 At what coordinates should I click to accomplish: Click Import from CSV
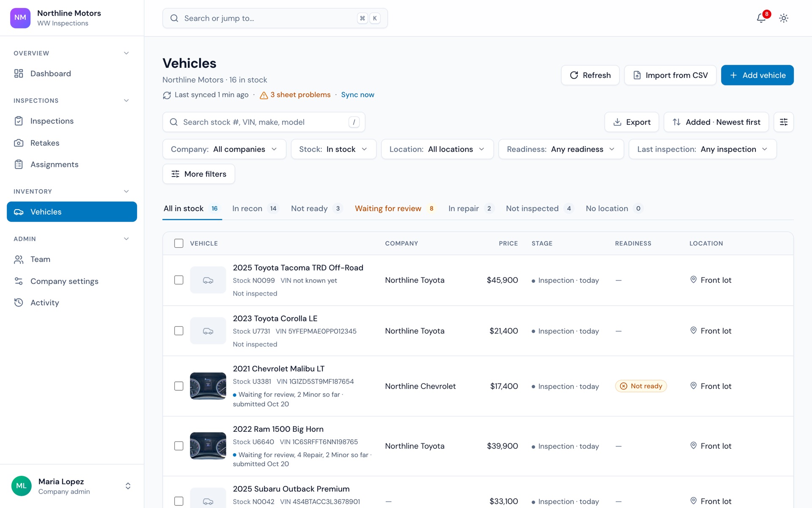tap(670, 75)
